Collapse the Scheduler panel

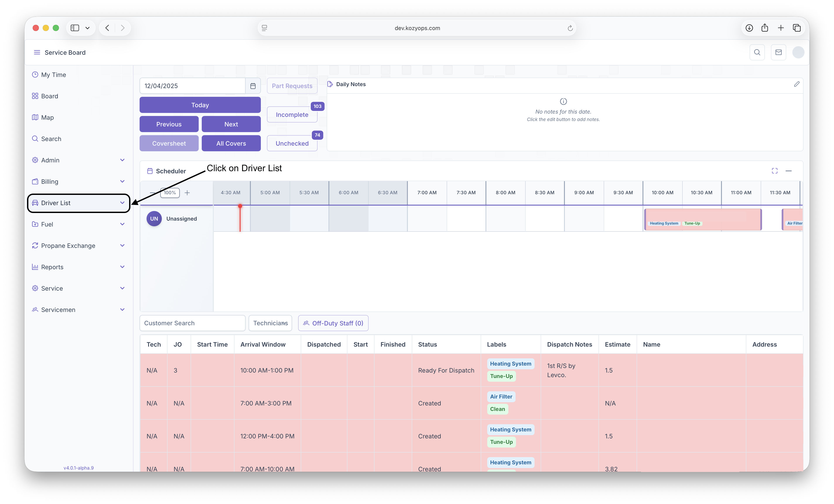click(788, 171)
